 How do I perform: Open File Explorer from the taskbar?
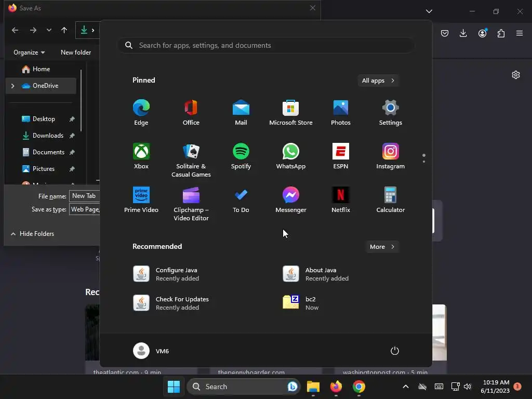tap(313, 387)
